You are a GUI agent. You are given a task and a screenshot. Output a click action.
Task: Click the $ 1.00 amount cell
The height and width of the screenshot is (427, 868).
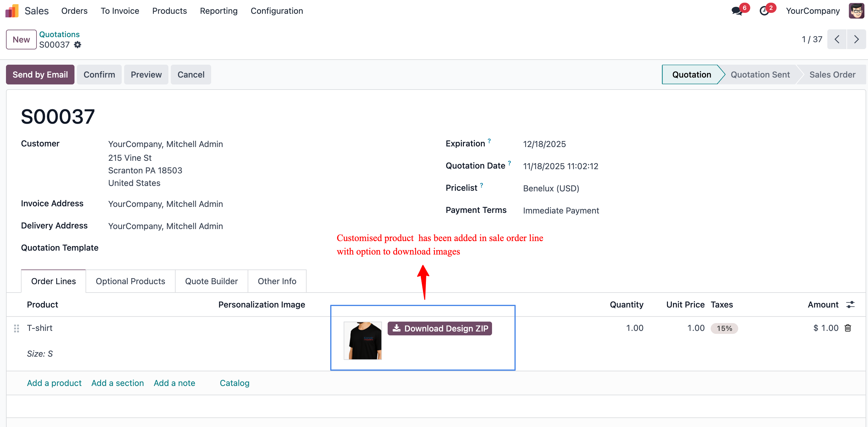(x=826, y=328)
